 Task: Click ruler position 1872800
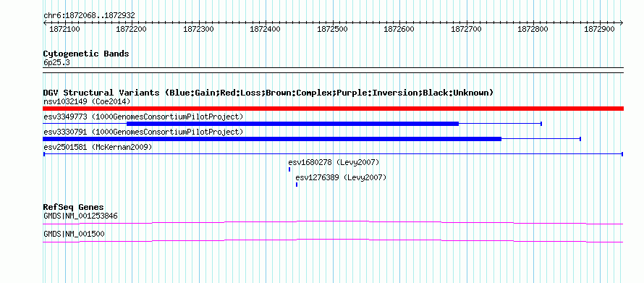(x=533, y=29)
